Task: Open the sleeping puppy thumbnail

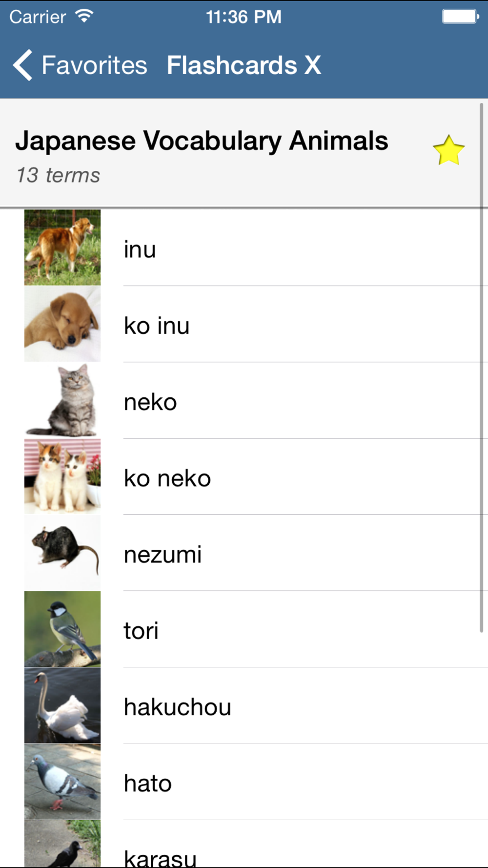Action: click(x=62, y=324)
